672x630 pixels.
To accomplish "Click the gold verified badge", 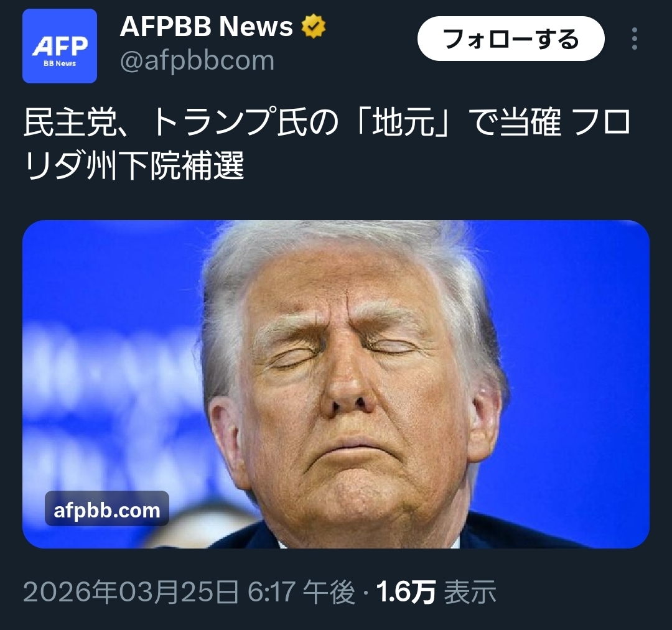I will coord(313,25).
